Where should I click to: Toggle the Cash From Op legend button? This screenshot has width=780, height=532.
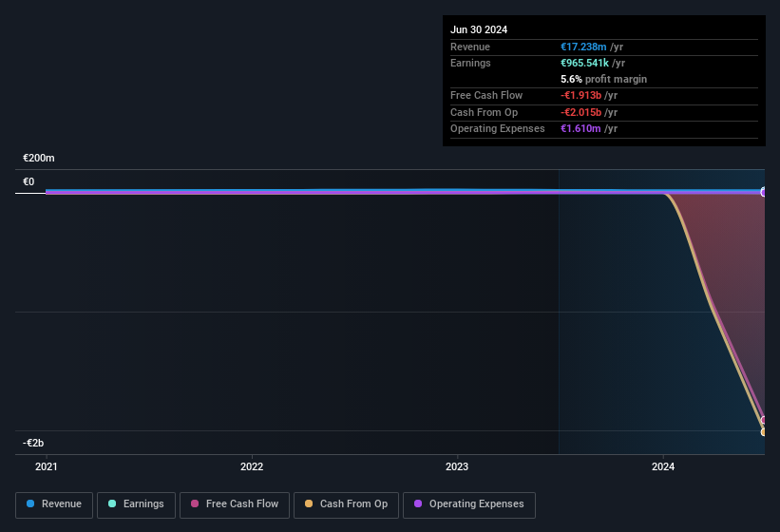(346, 505)
